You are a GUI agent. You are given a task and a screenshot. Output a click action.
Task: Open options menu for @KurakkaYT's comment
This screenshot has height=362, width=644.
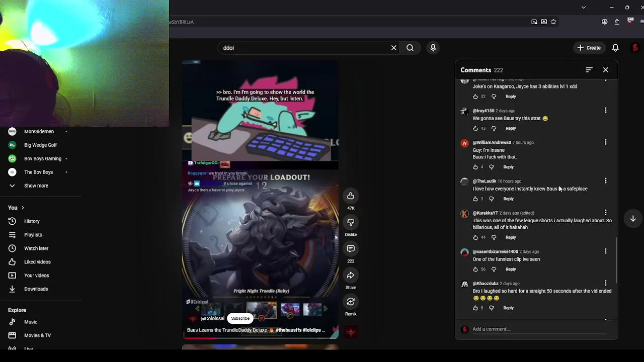[605, 213]
